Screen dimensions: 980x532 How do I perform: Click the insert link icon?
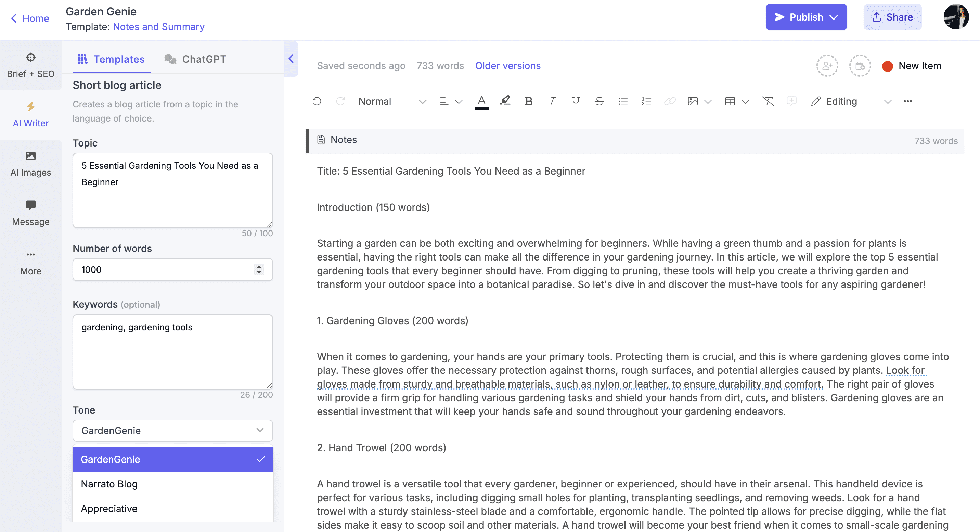pos(670,101)
